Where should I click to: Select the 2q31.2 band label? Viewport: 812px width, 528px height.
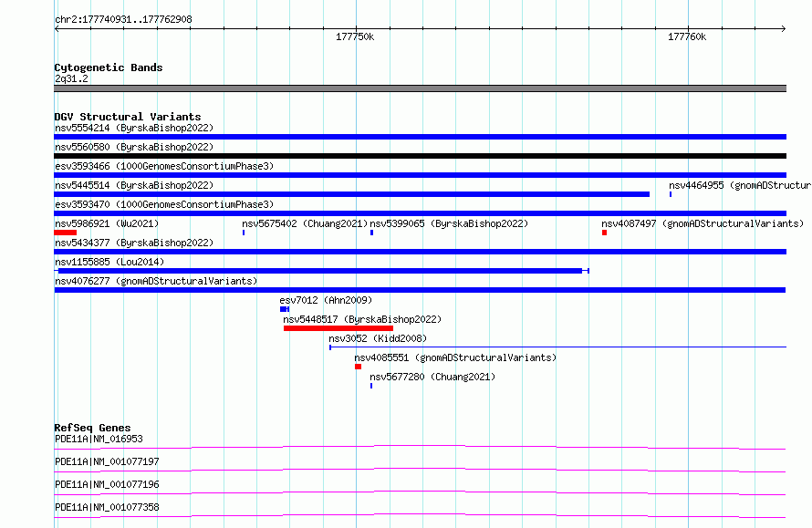pyautogui.click(x=71, y=78)
